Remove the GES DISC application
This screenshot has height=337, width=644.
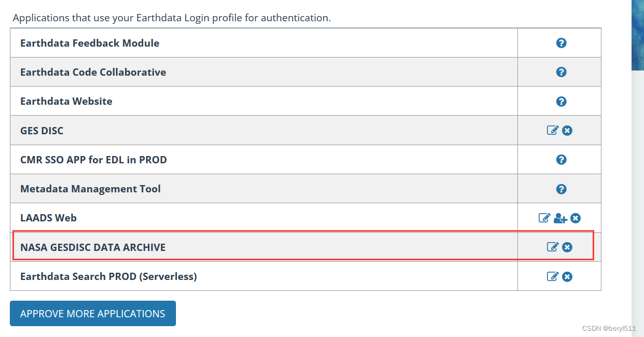[x=567, y=131]
